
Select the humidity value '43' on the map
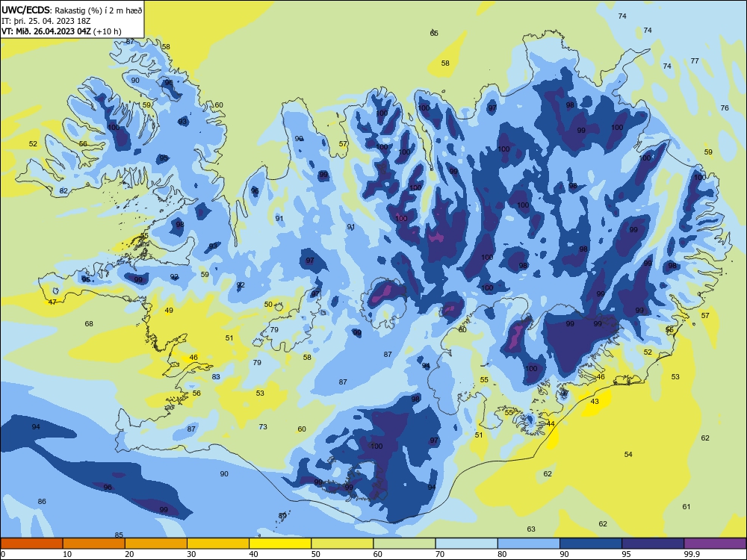pos(595,402)
